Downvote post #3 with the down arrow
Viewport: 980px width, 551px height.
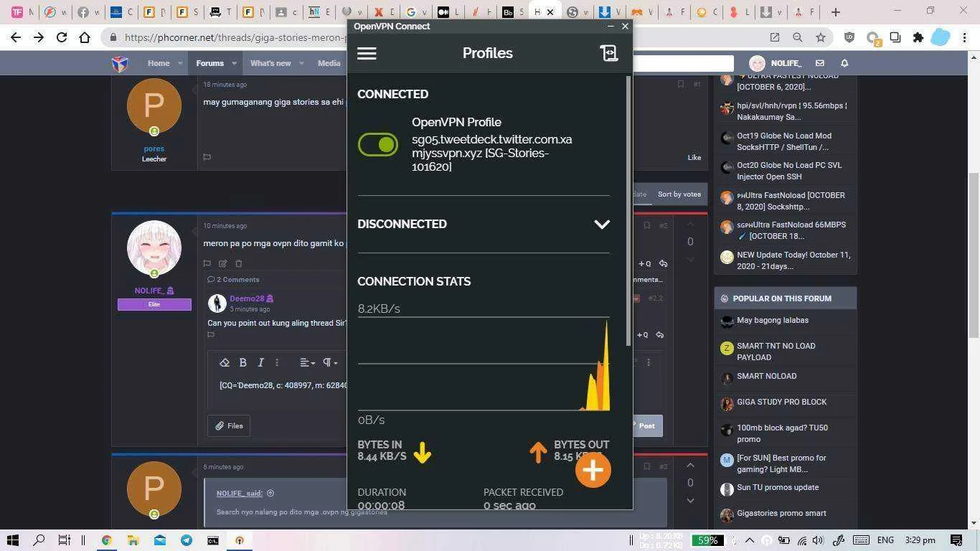coord(690,500)
